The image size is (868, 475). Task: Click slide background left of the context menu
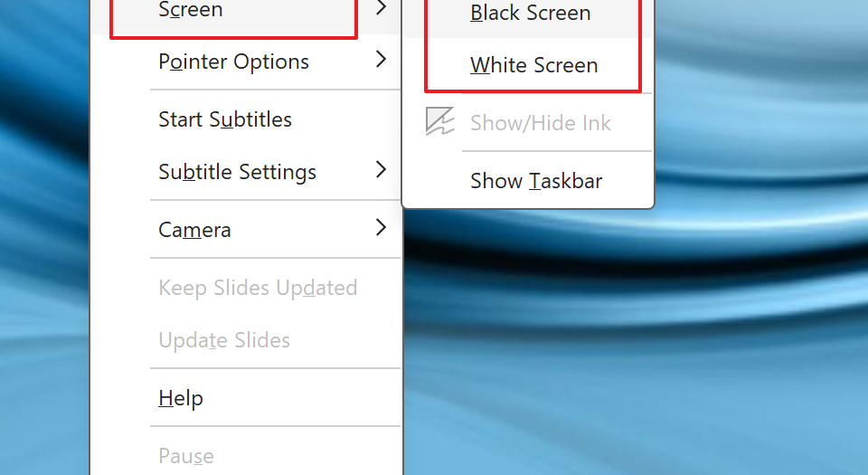45,271
